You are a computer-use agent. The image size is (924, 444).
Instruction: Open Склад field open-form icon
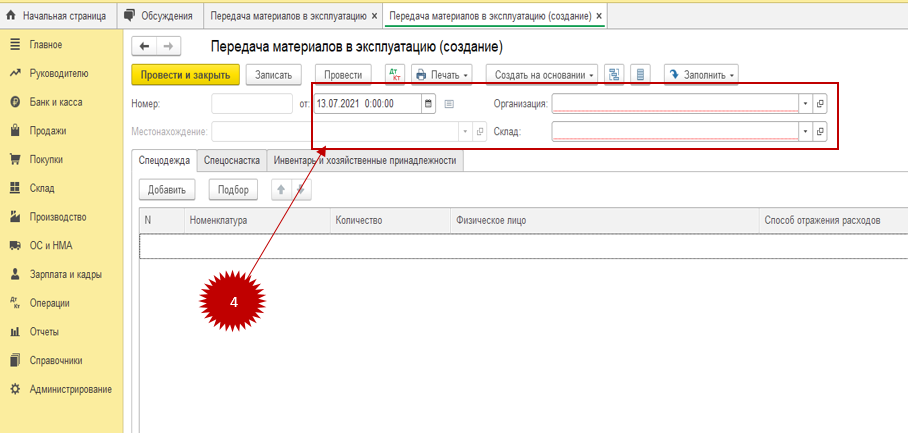click(820, 133)
